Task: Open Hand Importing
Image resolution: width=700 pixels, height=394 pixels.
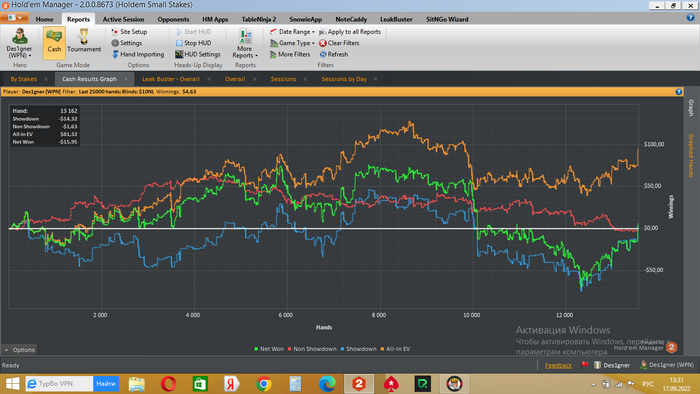Action: (138, 54)
